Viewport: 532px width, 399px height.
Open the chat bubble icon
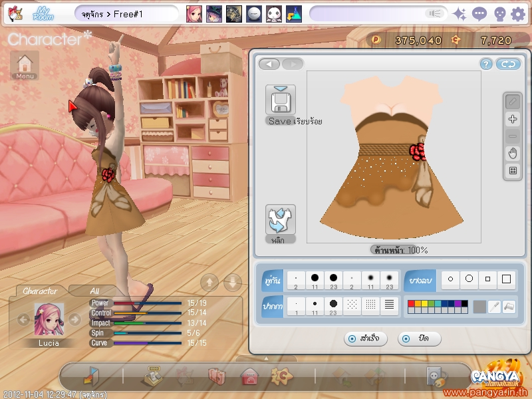(x=479, y=14)
